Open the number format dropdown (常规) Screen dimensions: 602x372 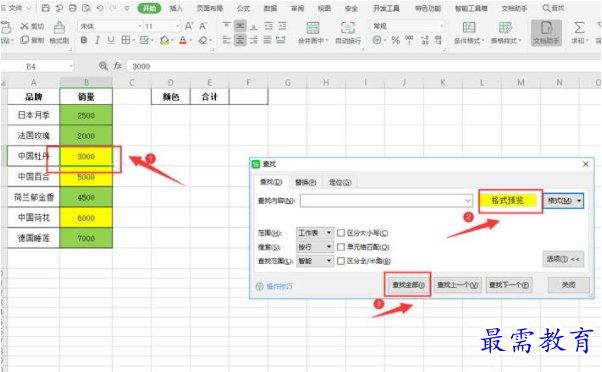point(442,26)
